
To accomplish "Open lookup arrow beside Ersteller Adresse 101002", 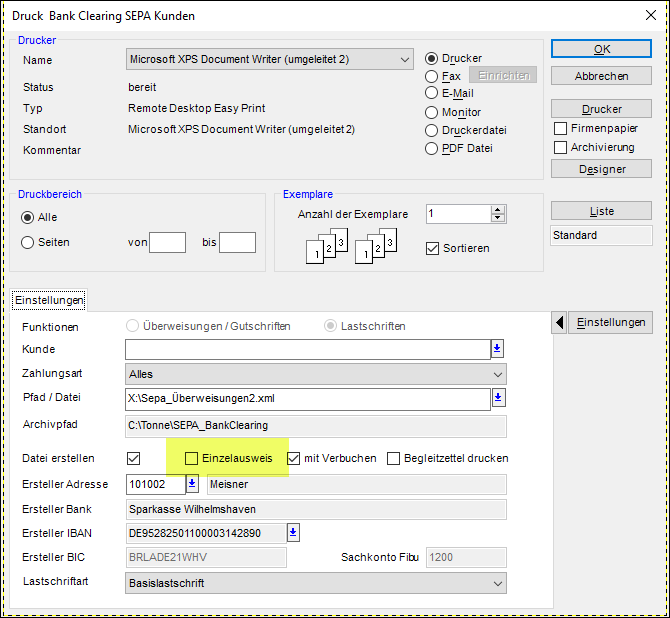I will [x=193, y=484].
